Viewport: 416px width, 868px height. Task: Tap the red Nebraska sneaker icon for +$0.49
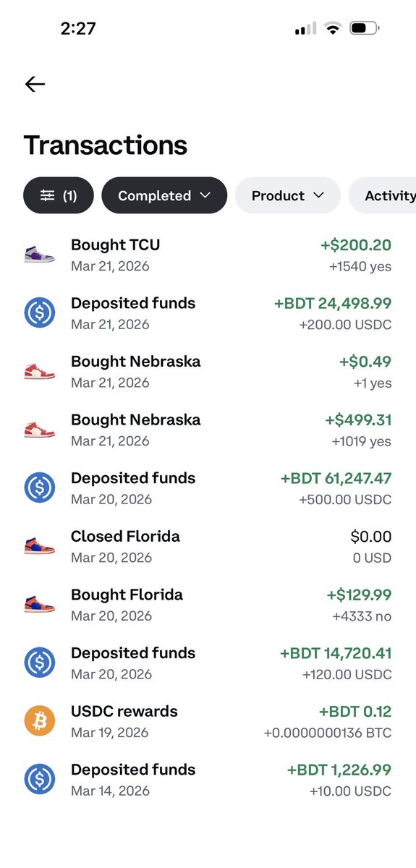click(39, 371)
